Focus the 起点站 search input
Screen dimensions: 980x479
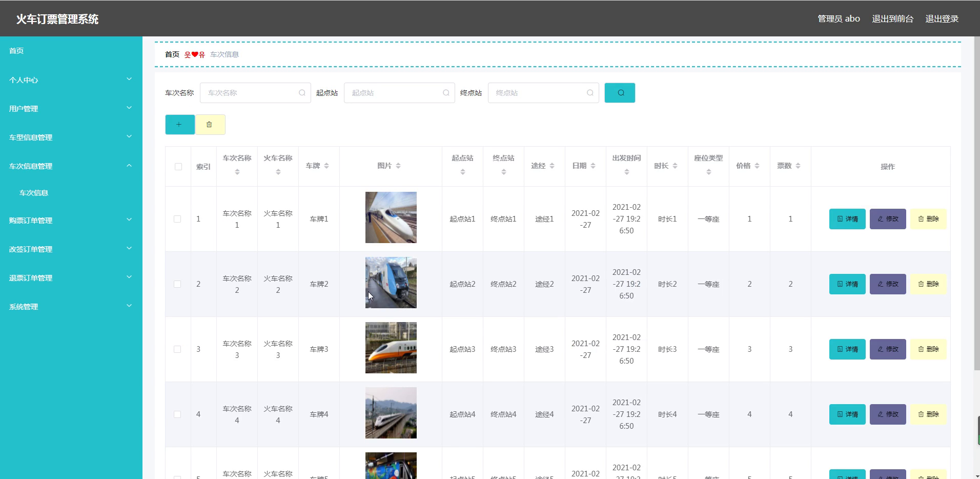point(399,93)
